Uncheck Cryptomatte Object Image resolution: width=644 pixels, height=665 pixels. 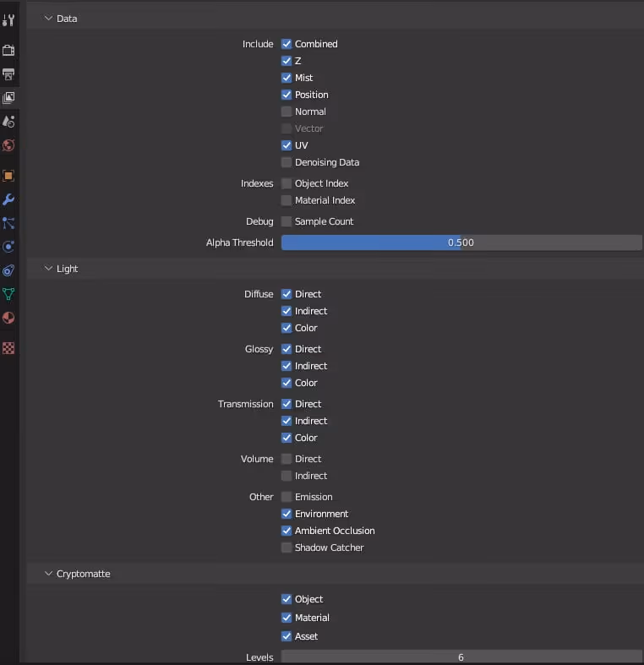(287, 599)
